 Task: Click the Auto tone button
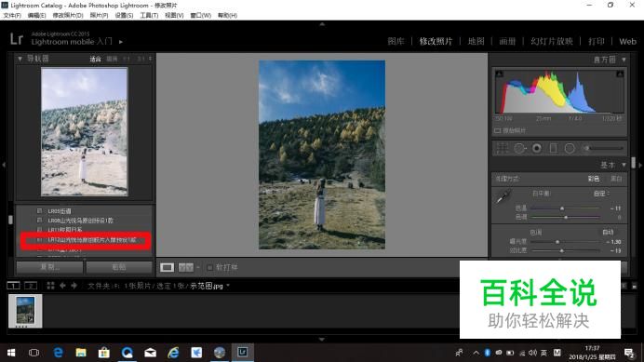pos(608,232)
